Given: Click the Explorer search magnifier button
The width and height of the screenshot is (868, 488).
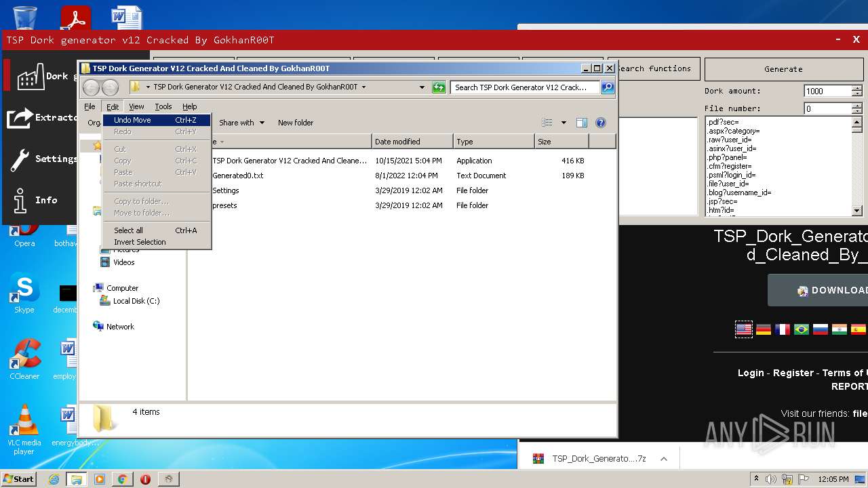Looking at the screenshot, I should (608, 87).
